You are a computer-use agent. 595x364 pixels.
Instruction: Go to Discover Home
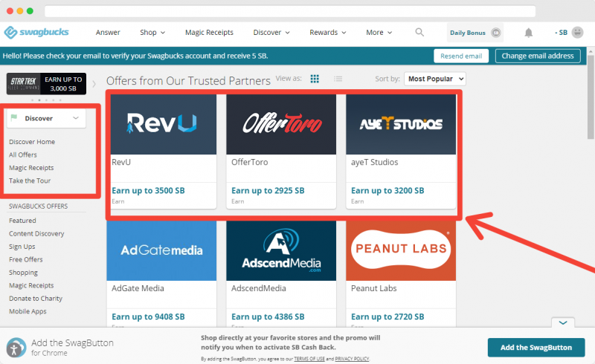pyautogui.click(x=32, y=142)
